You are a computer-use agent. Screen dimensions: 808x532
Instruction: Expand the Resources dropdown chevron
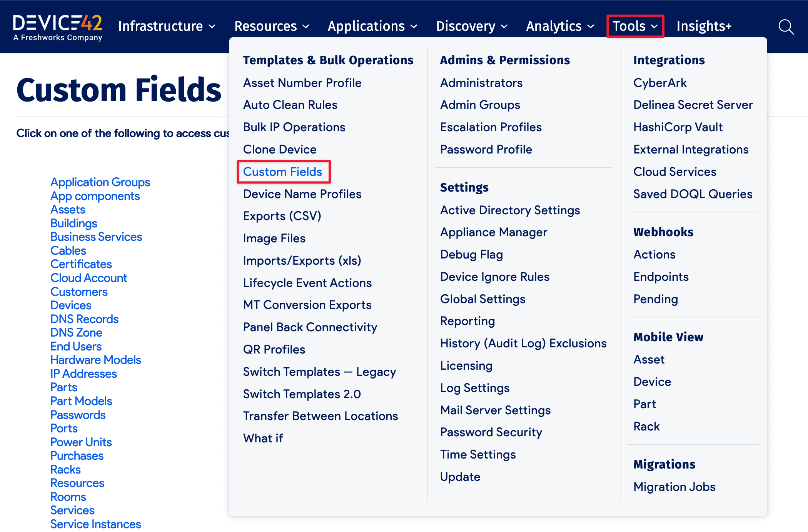pos(305,27)
